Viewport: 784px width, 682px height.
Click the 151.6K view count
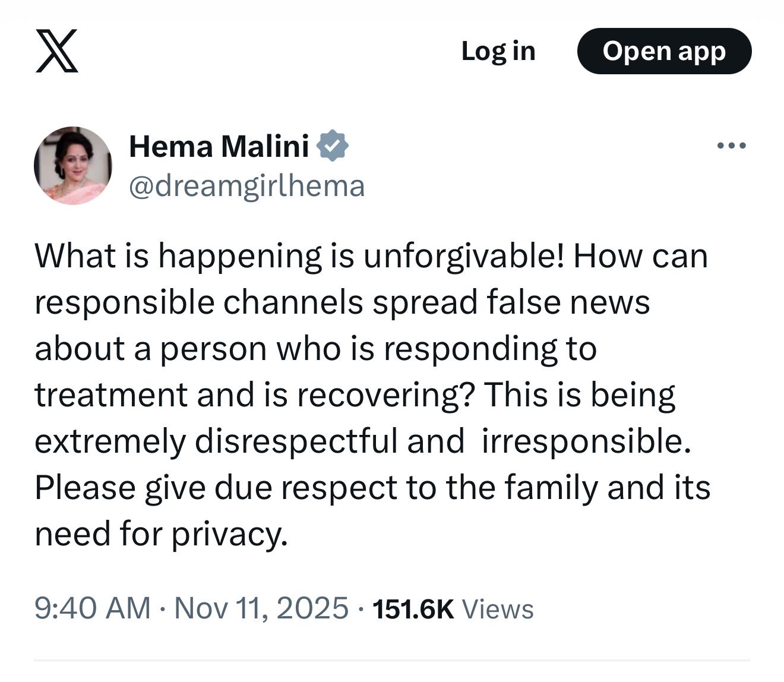[x=413, y=609]
